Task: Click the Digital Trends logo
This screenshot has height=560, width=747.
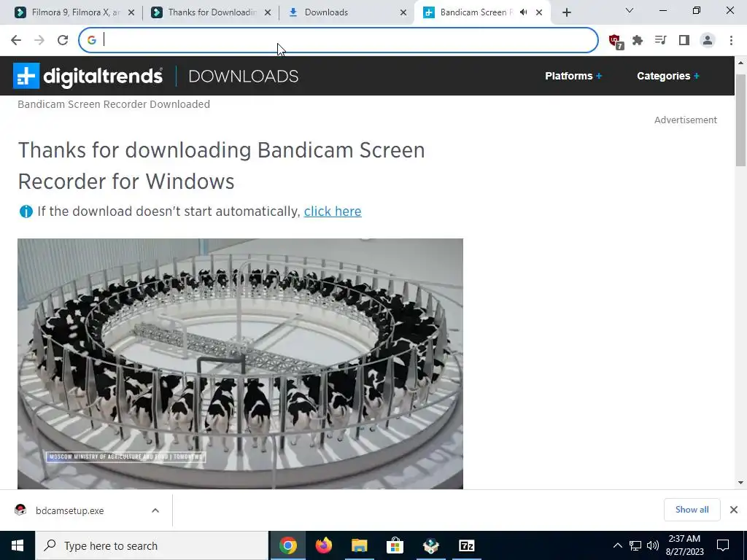Action: coord(88,76)
